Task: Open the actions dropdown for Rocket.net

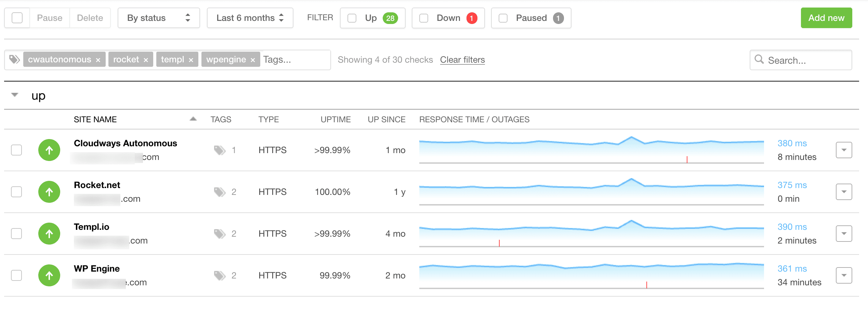Action: [x=844, y=192]
